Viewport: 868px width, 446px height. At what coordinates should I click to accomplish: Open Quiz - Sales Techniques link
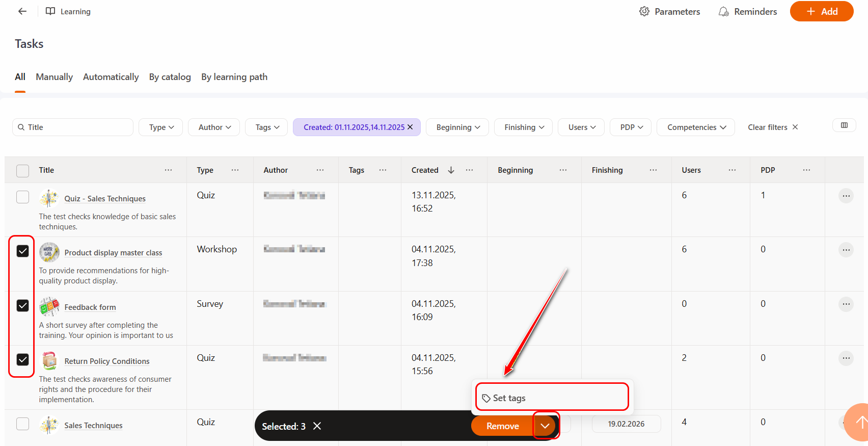pos(105,199)
